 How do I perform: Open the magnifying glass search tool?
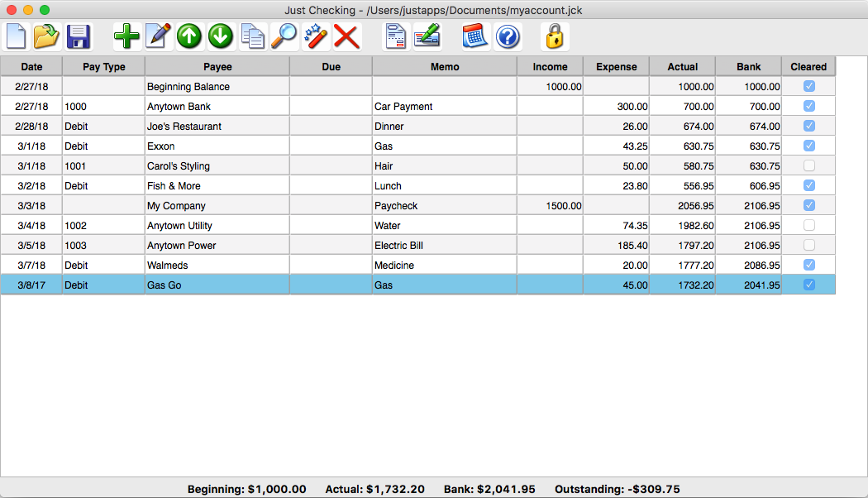[284, 36]
